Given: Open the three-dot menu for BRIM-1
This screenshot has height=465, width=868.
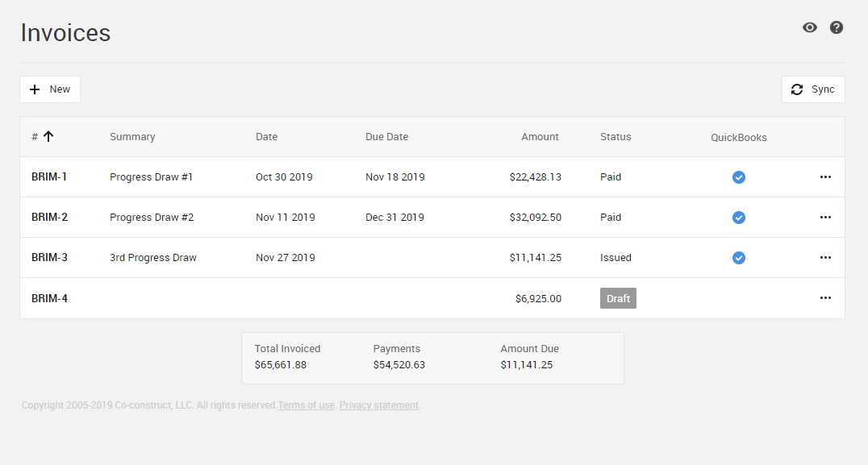Looking at the screenshot, I should point(825,177).
